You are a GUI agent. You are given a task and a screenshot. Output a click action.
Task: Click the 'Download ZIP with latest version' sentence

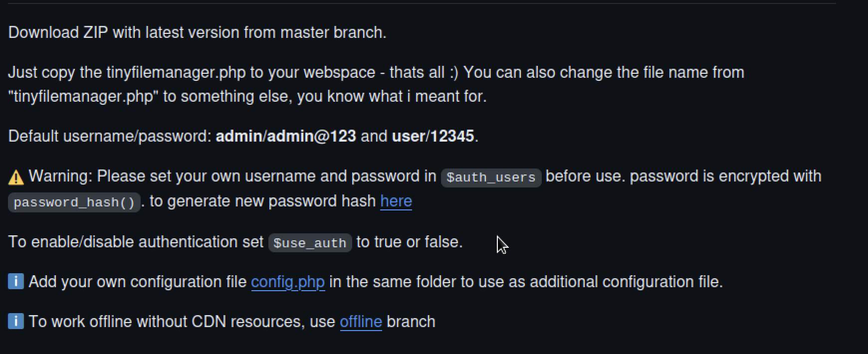coord(197,32)
